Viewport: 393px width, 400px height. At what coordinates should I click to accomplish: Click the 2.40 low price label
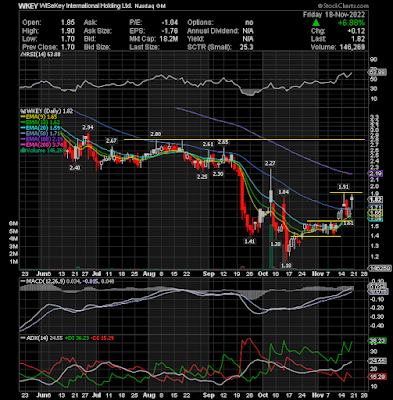[75, 168]
